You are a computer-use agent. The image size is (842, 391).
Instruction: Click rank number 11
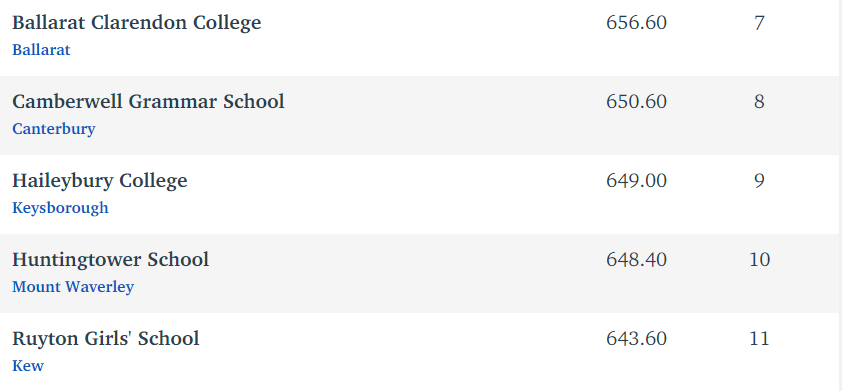759,338
